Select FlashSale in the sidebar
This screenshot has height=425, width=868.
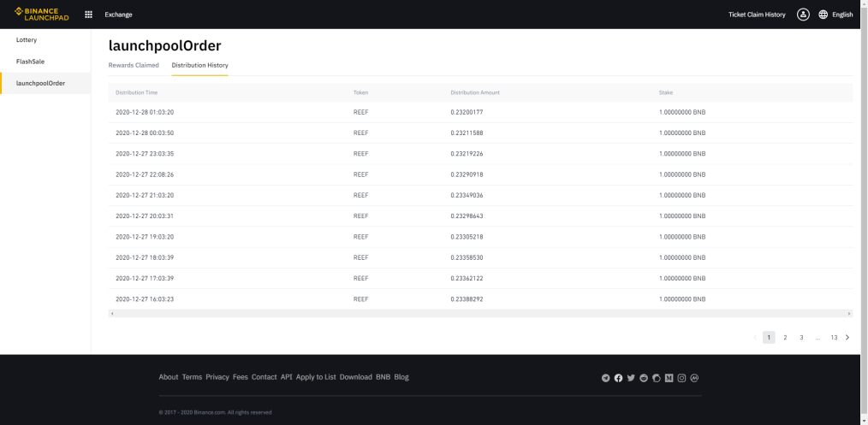[x=31, y=62]
